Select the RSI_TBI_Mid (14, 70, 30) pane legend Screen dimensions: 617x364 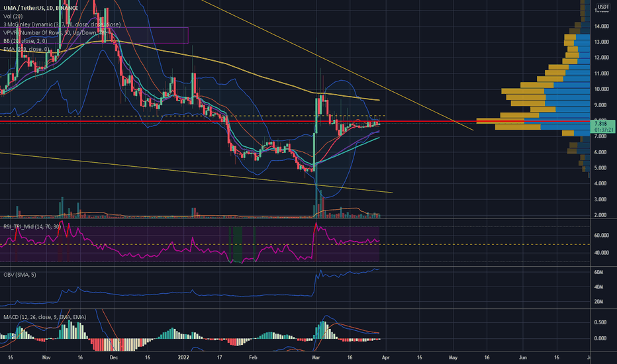click(x=32, y=226)
